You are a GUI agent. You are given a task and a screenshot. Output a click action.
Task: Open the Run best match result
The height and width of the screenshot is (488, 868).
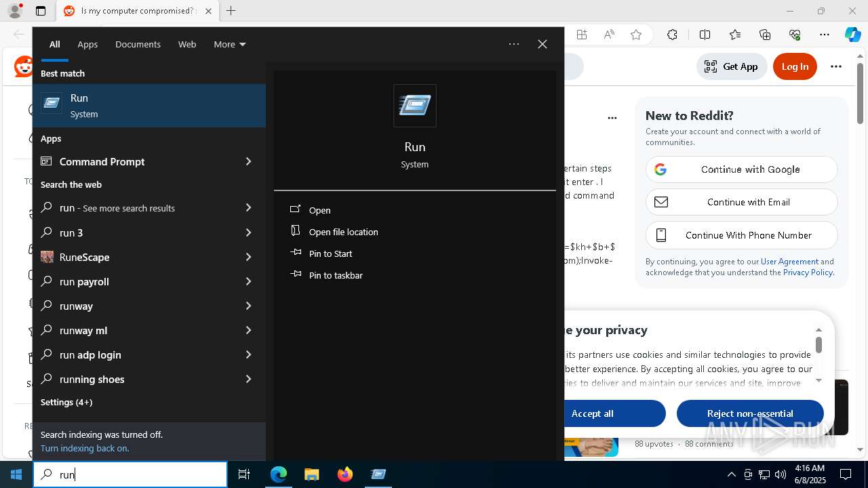(149, 106)
